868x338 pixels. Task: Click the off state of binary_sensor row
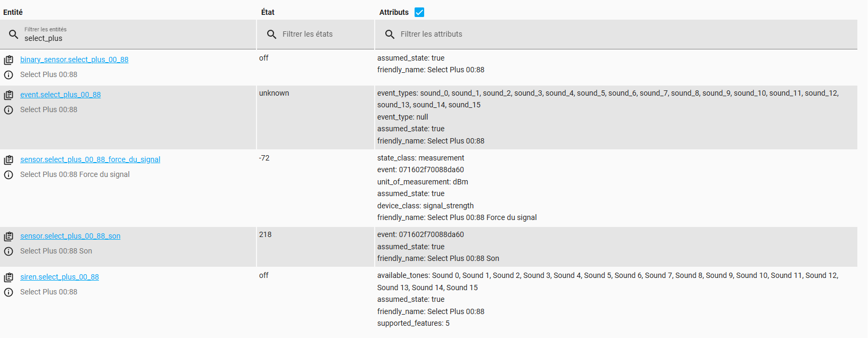(263, 58)
